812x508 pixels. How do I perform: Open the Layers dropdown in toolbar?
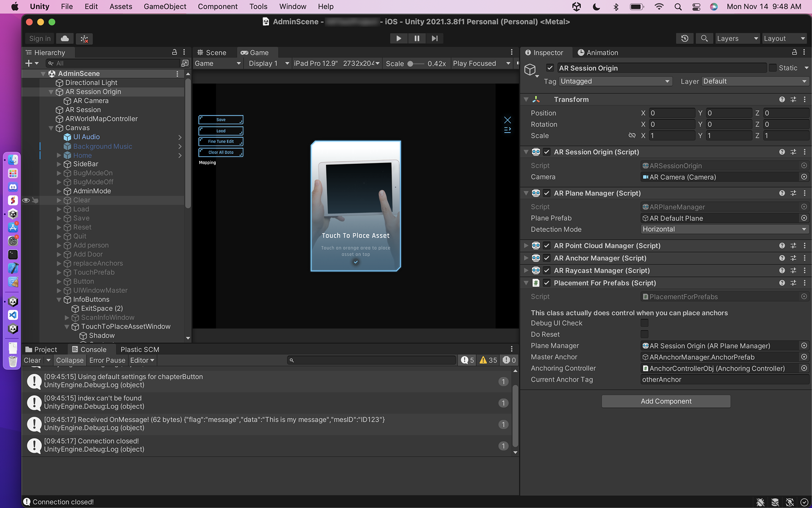(737, 39)
